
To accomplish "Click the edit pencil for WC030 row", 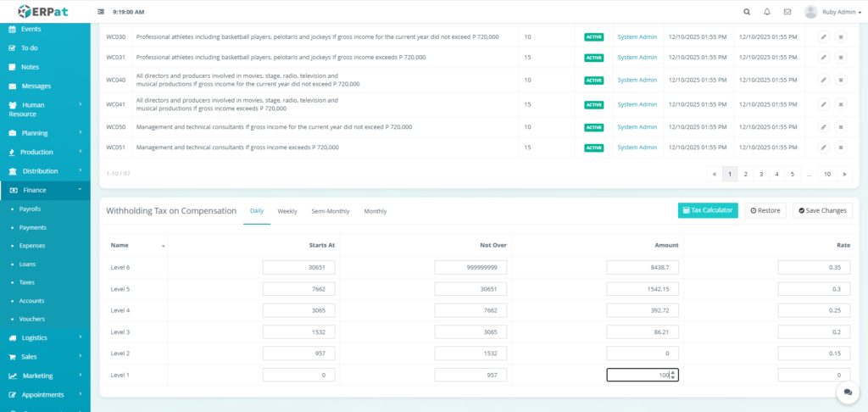I will click(x=823, y=36).
